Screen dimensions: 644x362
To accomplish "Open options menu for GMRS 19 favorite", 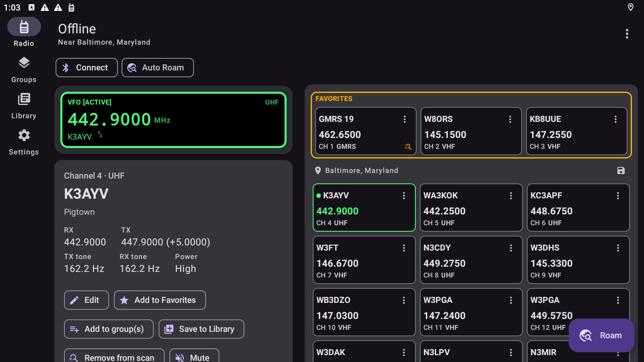I will [x=405, y=119].
